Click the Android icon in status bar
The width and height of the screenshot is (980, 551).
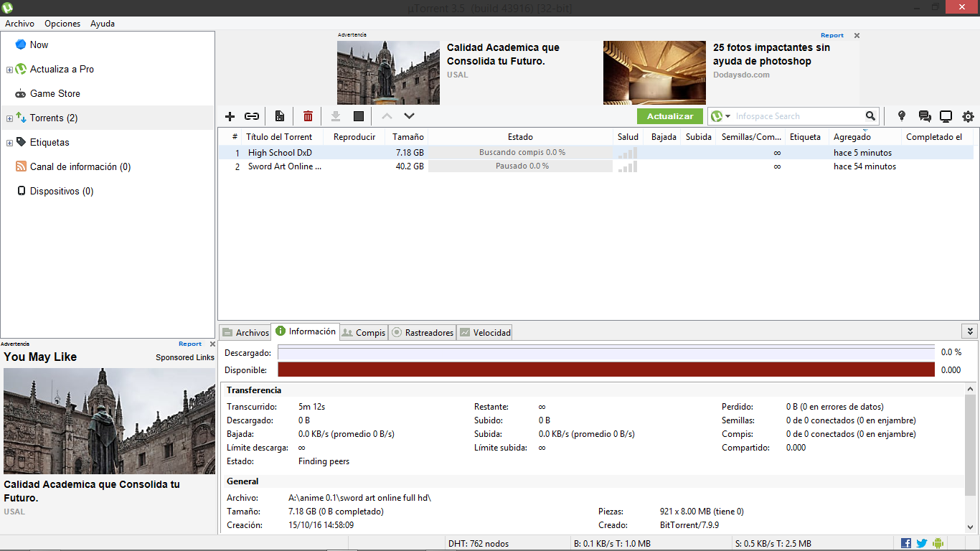[x=938, y=544]
